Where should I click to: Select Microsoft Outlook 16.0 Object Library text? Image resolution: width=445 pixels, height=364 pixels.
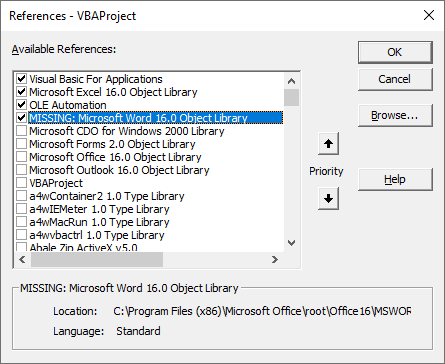pyautogui.click(x=119, y=170)
